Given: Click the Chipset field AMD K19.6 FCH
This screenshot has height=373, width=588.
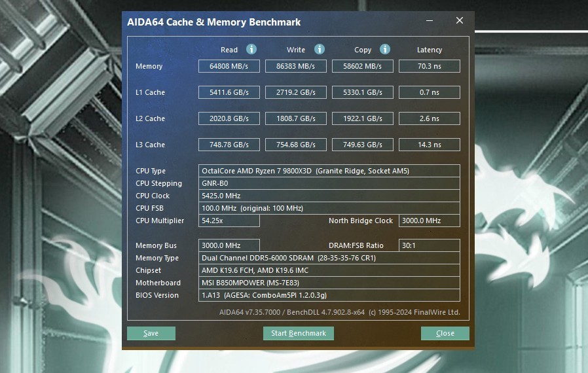Looking at the screenshot, I should [x=329, y=270].
